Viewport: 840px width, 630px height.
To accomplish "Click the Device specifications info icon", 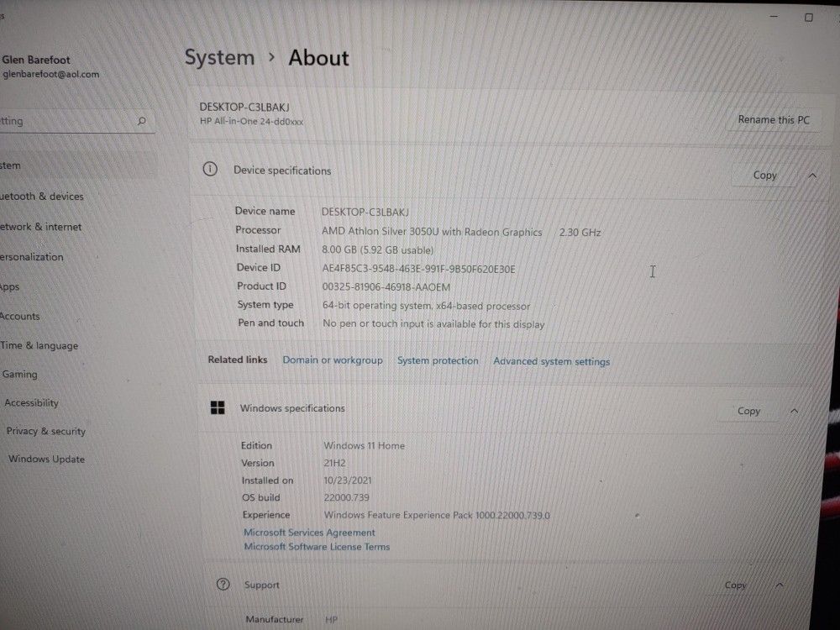I will click(210, 170).
